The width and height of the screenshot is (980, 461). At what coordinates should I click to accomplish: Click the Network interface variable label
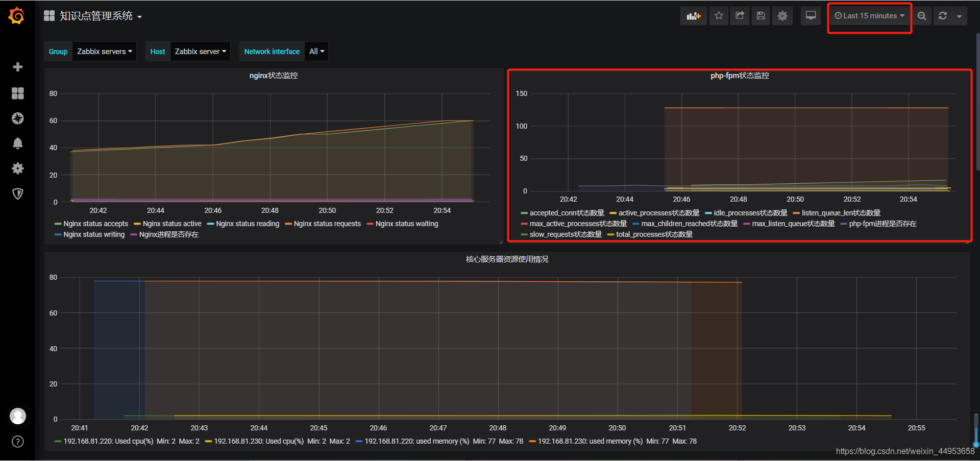pos(272,52)
